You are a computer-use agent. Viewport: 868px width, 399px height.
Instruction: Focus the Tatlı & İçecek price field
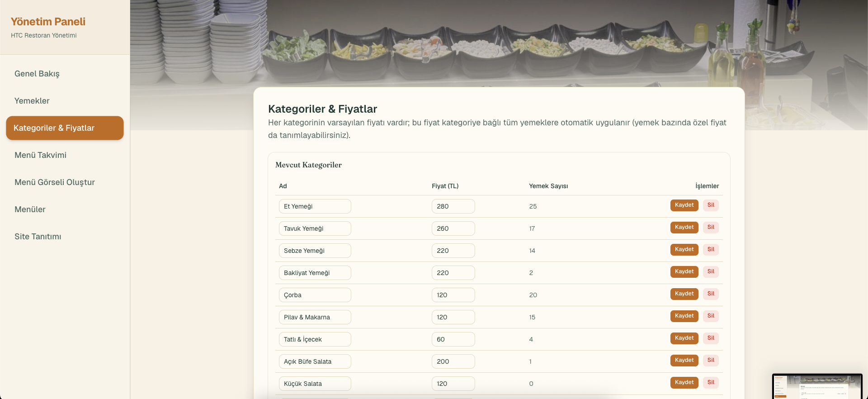point(453,339)
